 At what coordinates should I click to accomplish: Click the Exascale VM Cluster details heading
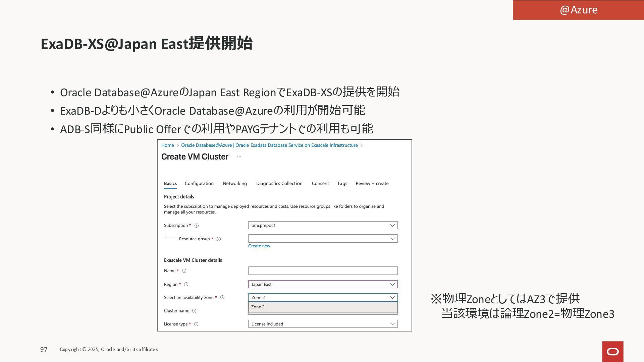193,260
